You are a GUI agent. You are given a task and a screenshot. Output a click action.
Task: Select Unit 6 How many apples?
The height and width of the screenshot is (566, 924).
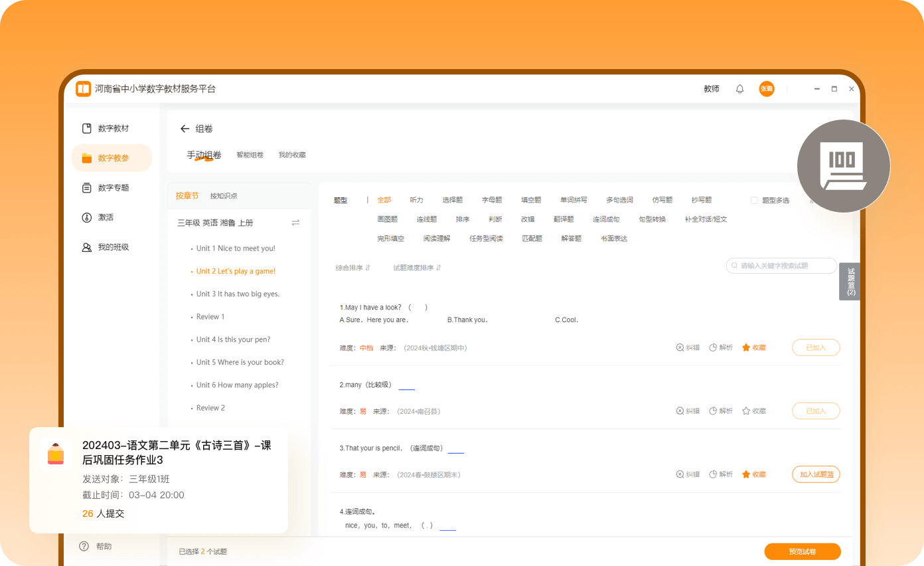pyautogui.click(x=237, y=385)
